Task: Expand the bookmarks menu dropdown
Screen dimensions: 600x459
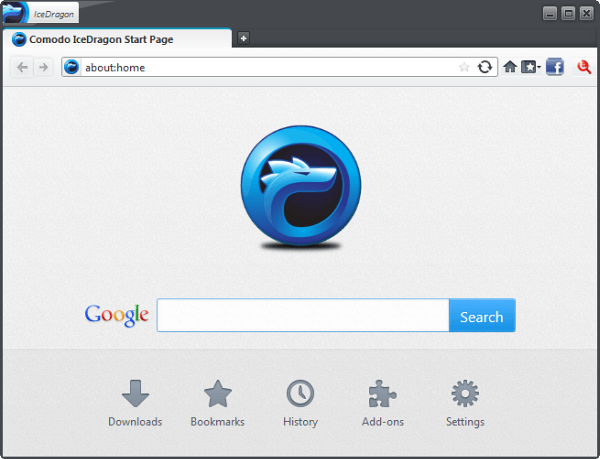Action: click(x=531, y=67)
